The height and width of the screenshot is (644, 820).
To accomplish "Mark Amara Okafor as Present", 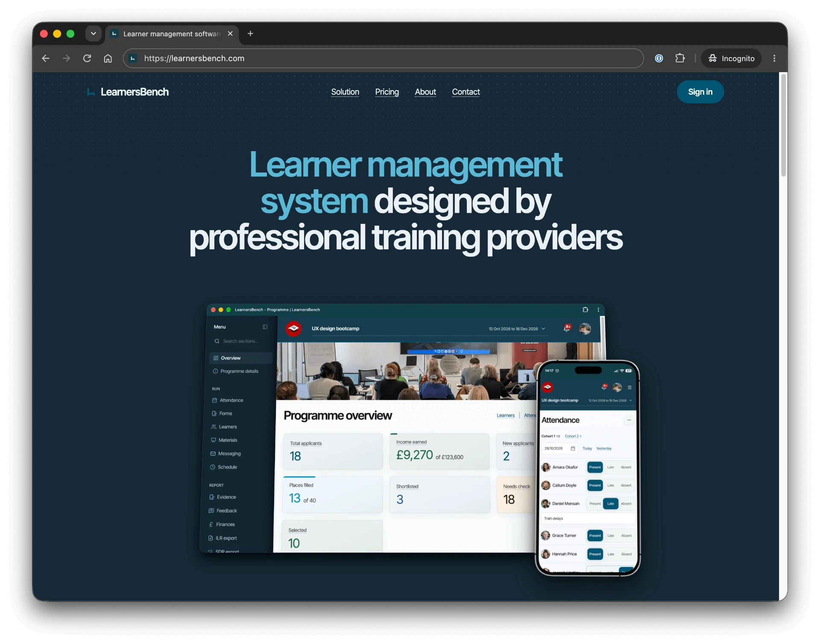I will point(595,467).
